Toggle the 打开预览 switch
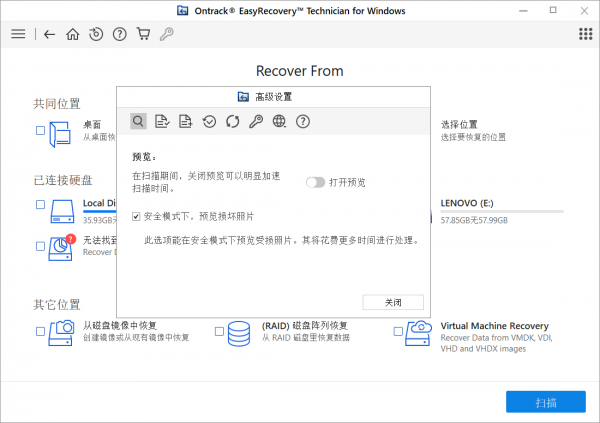 315,182
